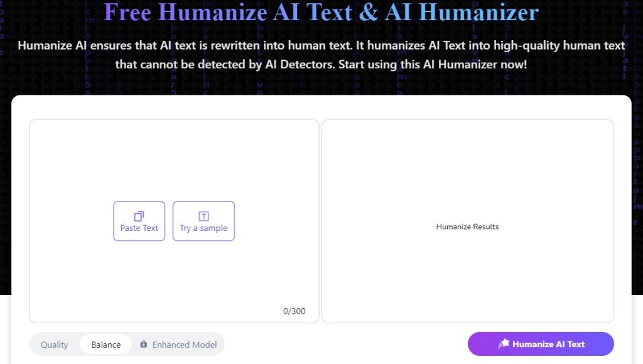Click the flag icon on the Humanize button
Viewport: 643px width, 364px height.
pos(504,343)
